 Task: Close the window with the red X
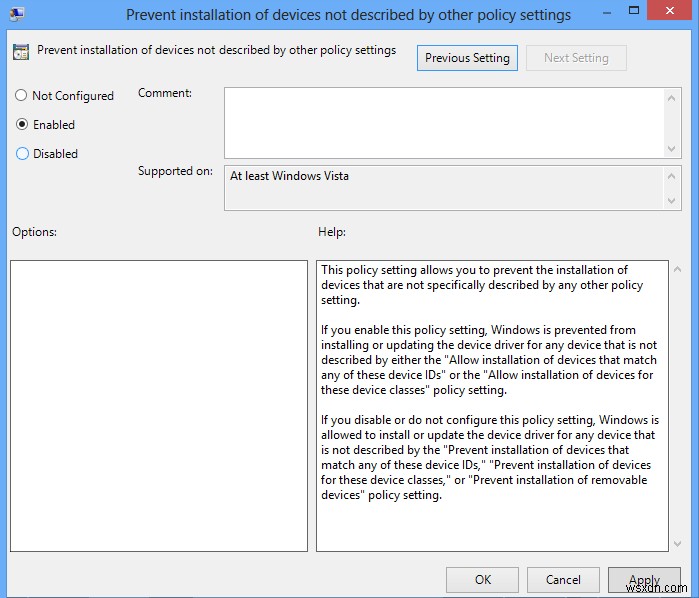click(670, 11)
